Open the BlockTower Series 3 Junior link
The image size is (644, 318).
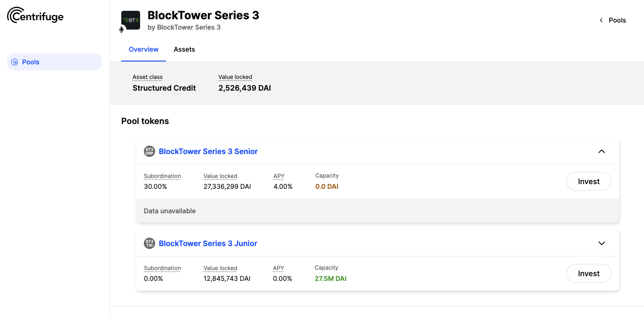coord(208,243)
